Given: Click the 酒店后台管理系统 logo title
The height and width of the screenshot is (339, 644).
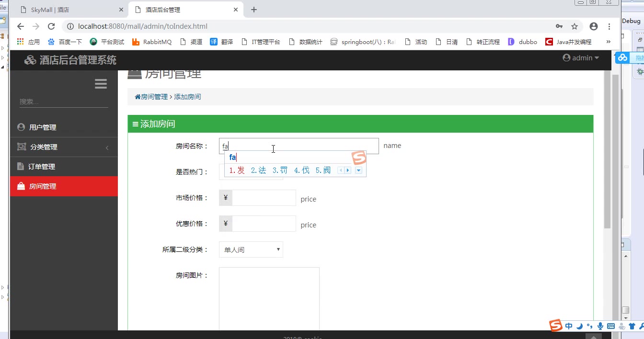Looking at the screenshot, I should pyautogui.click(x=70, y=60).
